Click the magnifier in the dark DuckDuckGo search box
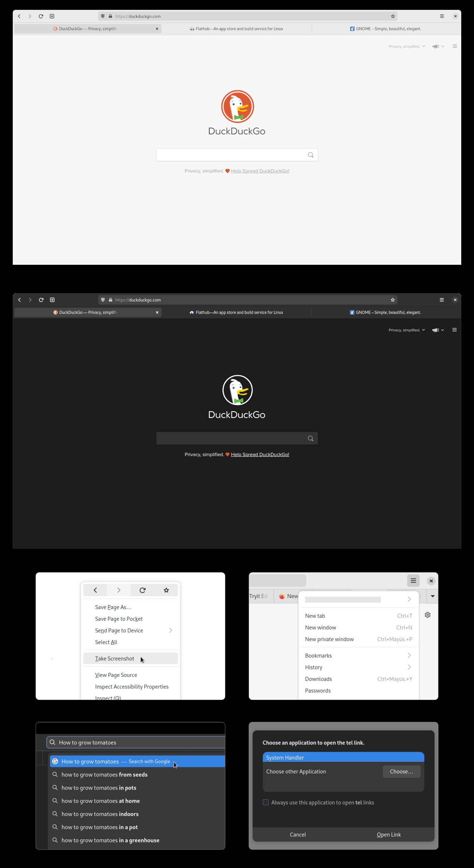 311,438
